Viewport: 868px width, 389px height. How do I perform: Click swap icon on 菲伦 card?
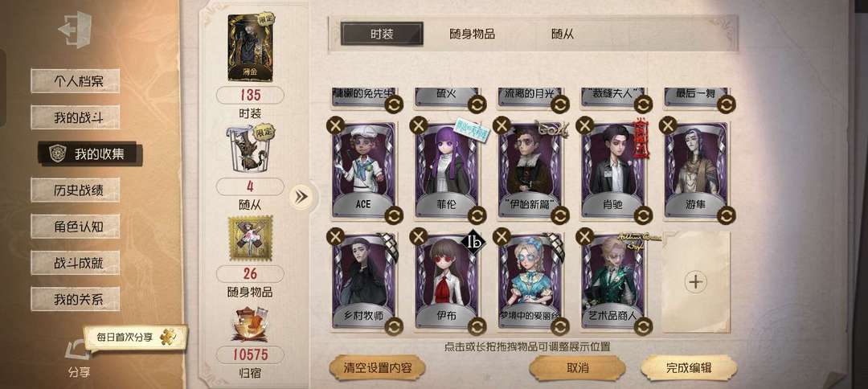click(477, 215)
